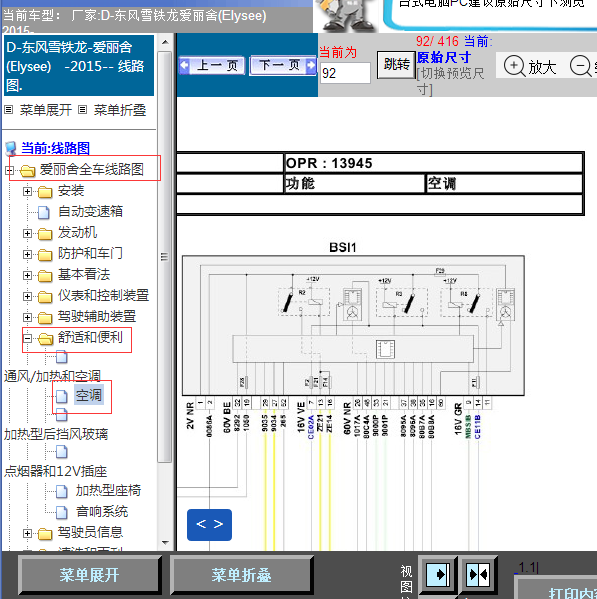597x599 pixels.
Task: Click the 空调 cell in header table
Action: coord(504,184)
